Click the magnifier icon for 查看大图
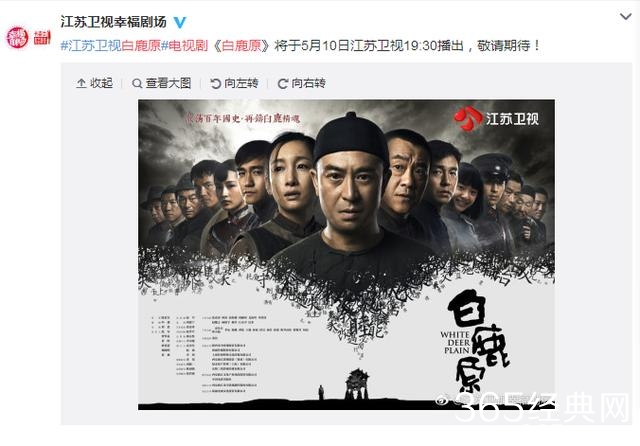This screenshot has height=446, width=640. (x=137, y=83)
